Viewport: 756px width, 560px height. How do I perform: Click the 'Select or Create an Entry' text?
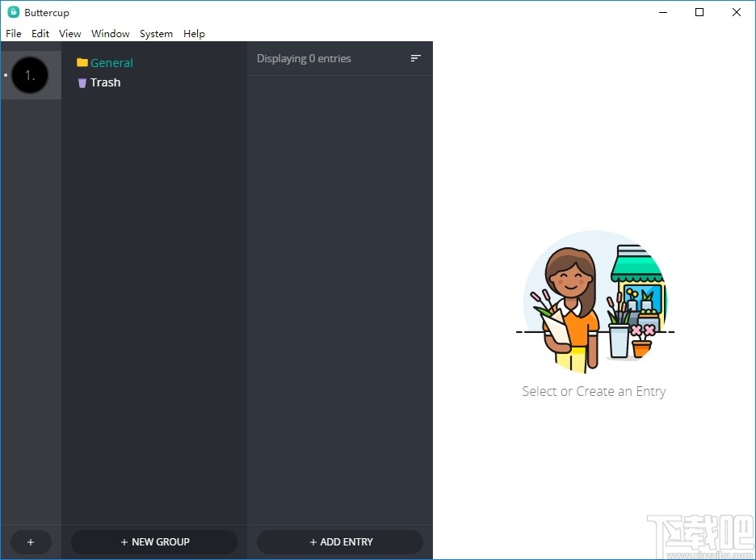tap(594, 391)
